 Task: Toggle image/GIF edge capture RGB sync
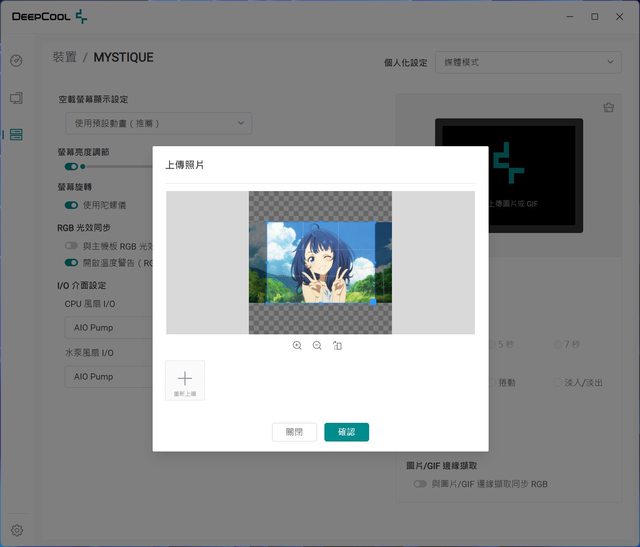(420, 484)
